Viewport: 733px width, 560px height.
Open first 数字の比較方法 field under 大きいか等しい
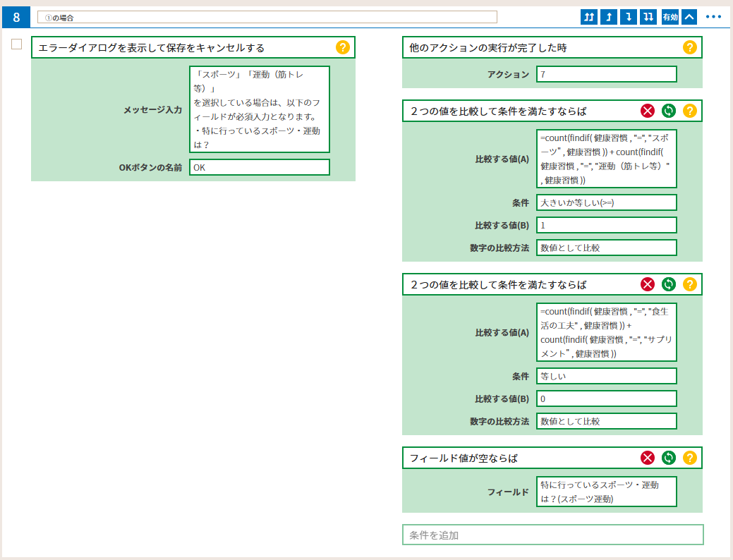[x=606, y=248]
